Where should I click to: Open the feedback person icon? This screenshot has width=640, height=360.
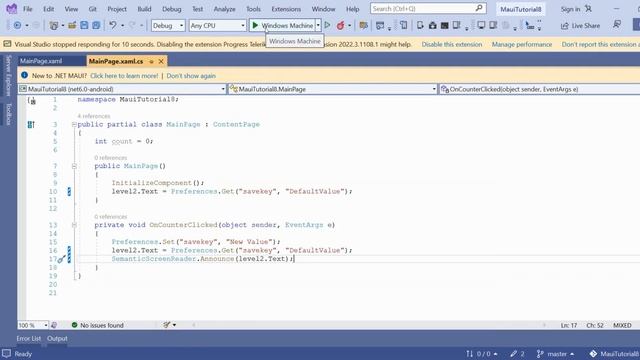(617, 25)
